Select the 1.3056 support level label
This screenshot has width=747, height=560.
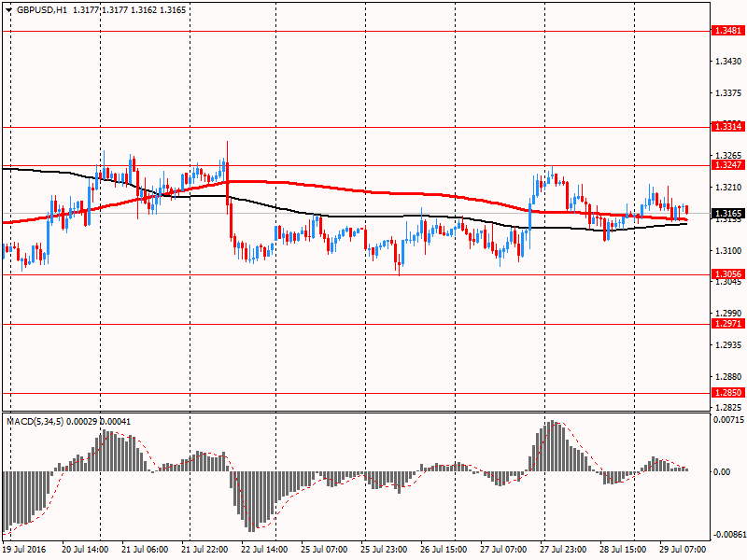(x=728, y=273)
